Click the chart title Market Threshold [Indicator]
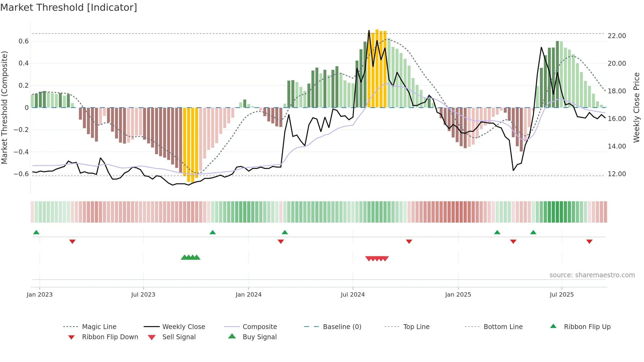644x362 pixels. 69,8
